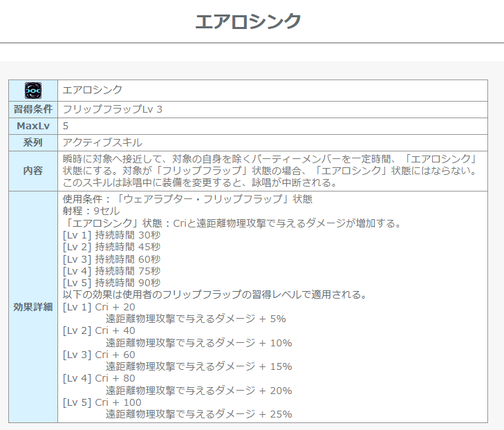The image size is (504, 430).
Task: Click the Lv 1 Cri + 20 line
Action: click(99, 307)
